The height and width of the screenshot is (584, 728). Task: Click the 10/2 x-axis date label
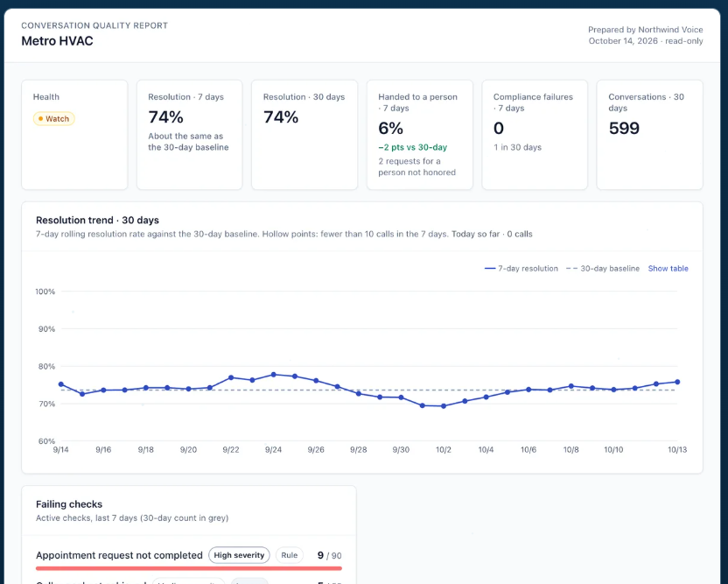444,450
